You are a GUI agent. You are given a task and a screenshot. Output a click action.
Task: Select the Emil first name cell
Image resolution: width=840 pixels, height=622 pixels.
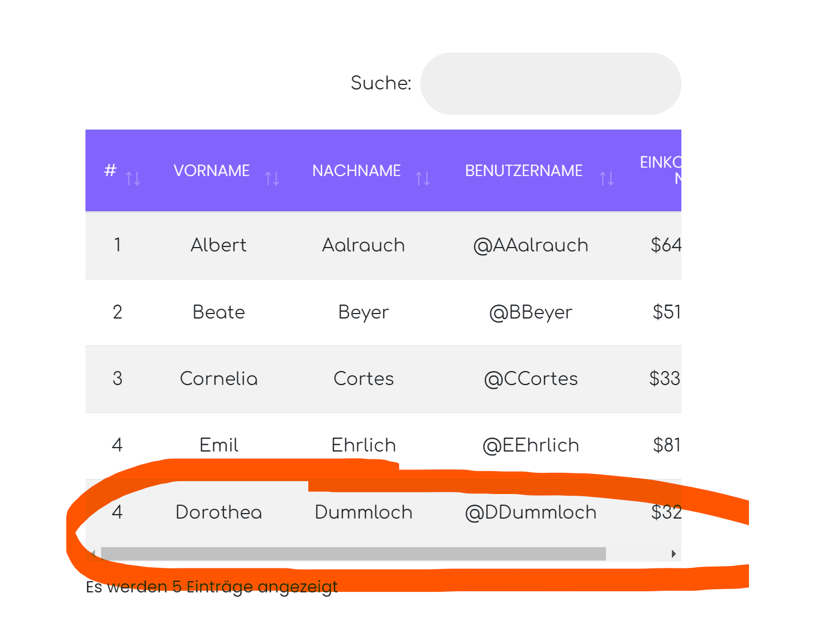[218, 445]
